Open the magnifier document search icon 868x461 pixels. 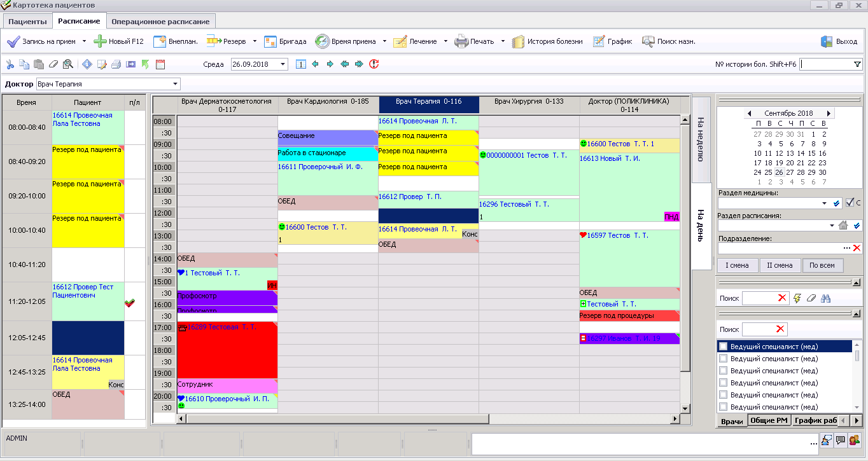[68, 64]
